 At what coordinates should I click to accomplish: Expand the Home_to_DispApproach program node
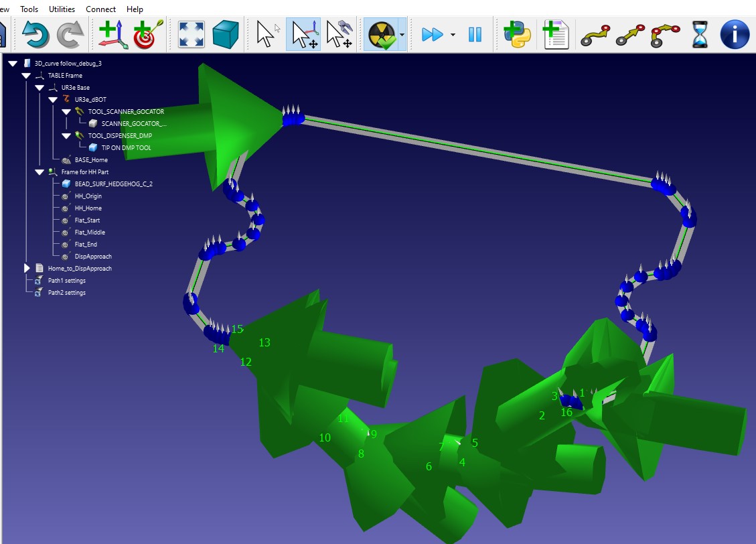point(27,268)
